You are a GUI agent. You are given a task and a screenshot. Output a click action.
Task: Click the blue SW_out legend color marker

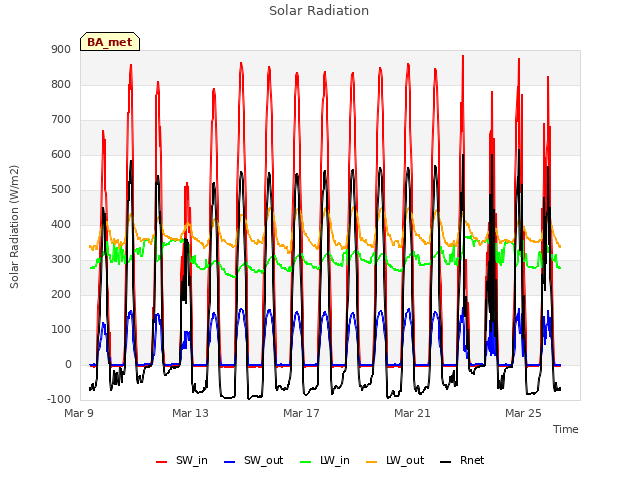coord(230,462)
